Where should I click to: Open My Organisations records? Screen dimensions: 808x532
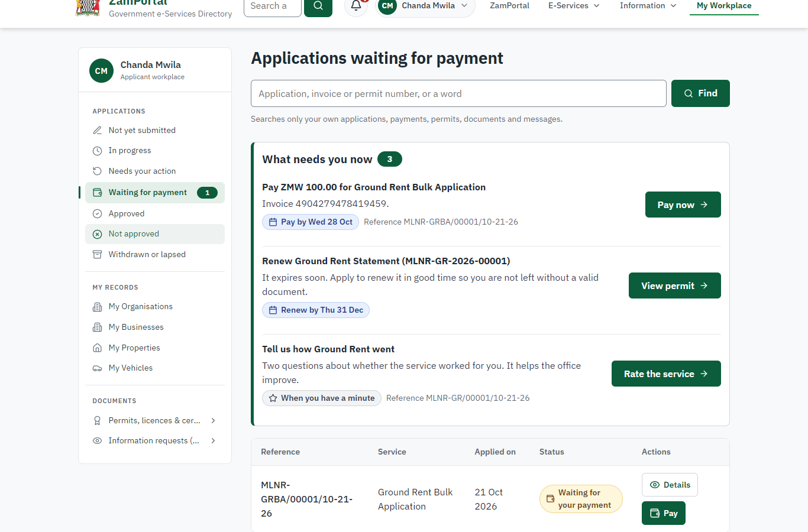pos(155,307)
